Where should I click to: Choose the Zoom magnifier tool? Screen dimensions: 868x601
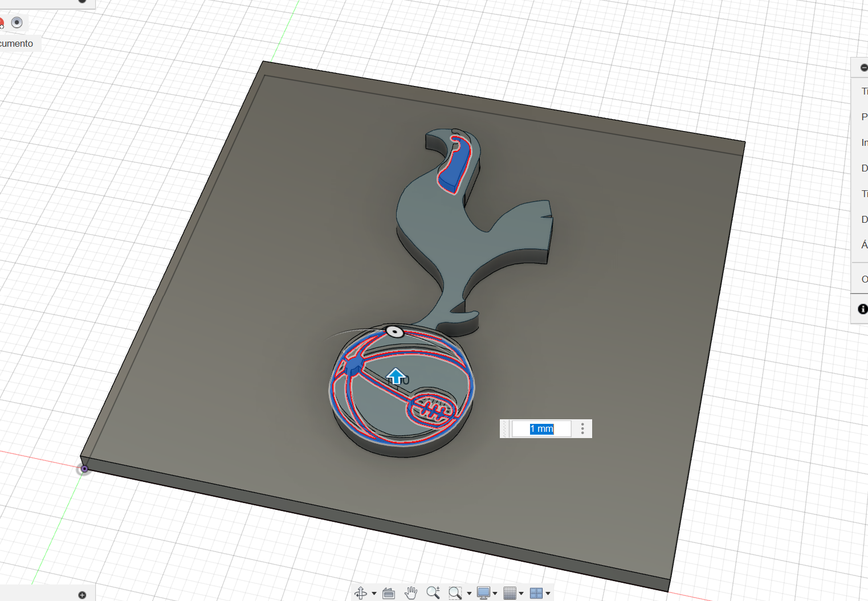[433, 593]
